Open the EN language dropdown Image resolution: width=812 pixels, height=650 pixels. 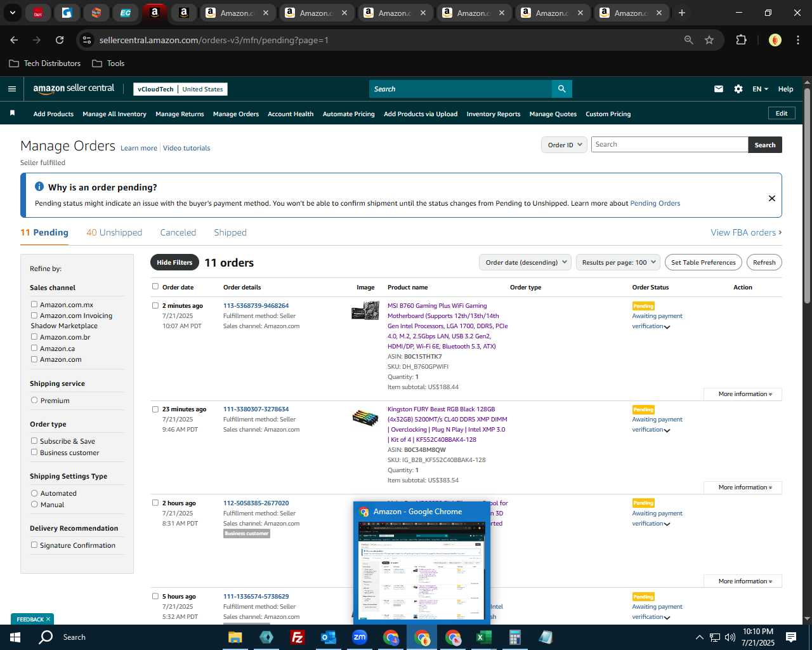(760, 89)
